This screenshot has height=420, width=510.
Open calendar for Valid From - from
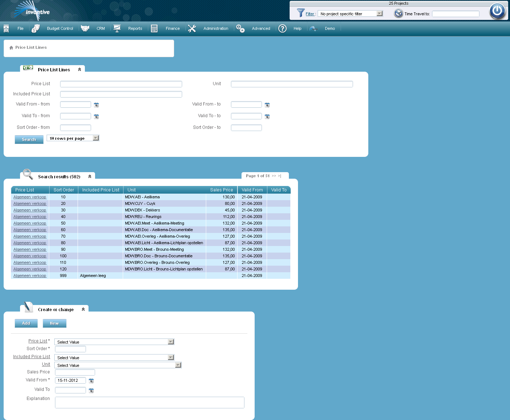96,105
